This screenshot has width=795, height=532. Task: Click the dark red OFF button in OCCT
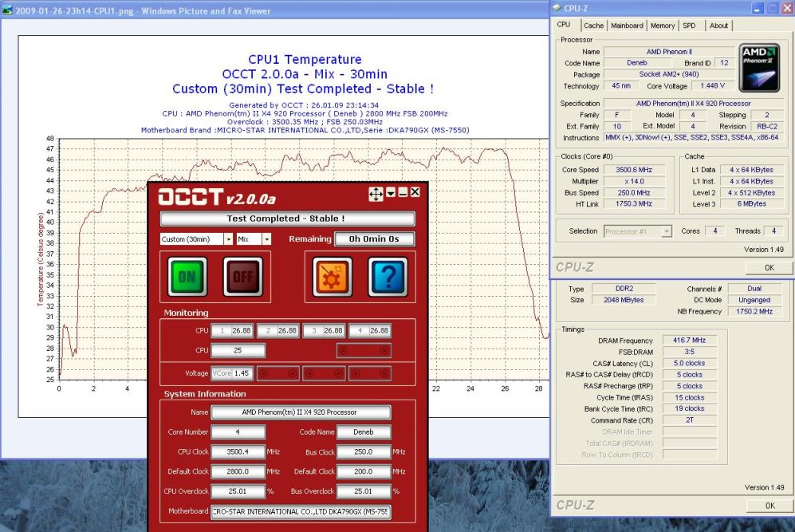(243, 277)
